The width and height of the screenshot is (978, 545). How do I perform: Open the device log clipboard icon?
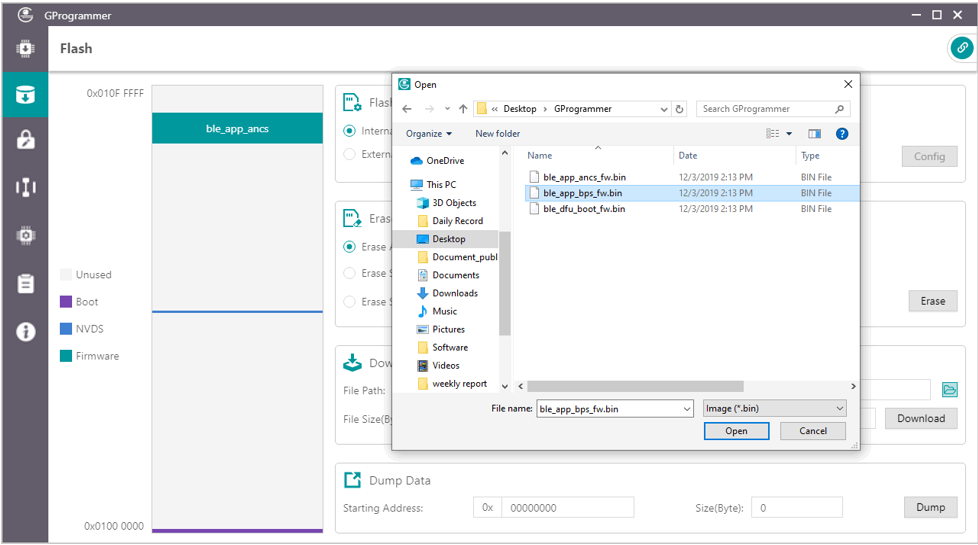coord(25,283)
